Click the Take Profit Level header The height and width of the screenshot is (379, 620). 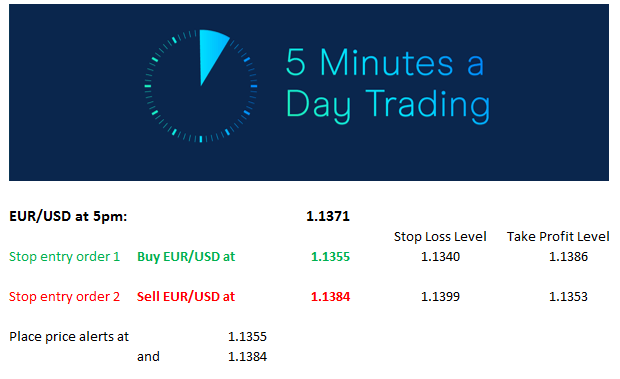(x=558, y=236)
